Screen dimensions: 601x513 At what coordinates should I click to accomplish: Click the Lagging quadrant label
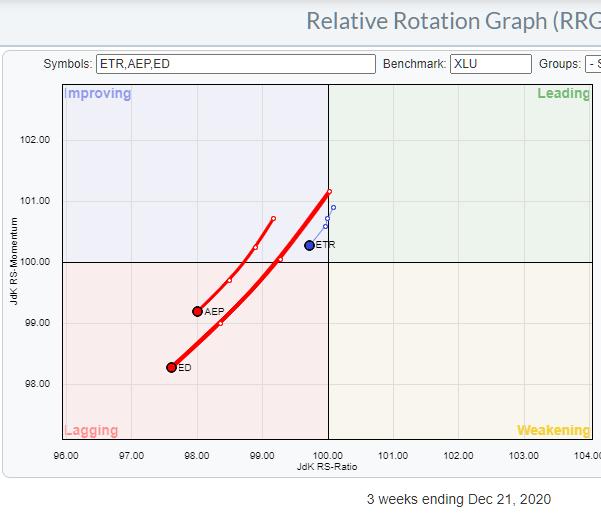91,431
